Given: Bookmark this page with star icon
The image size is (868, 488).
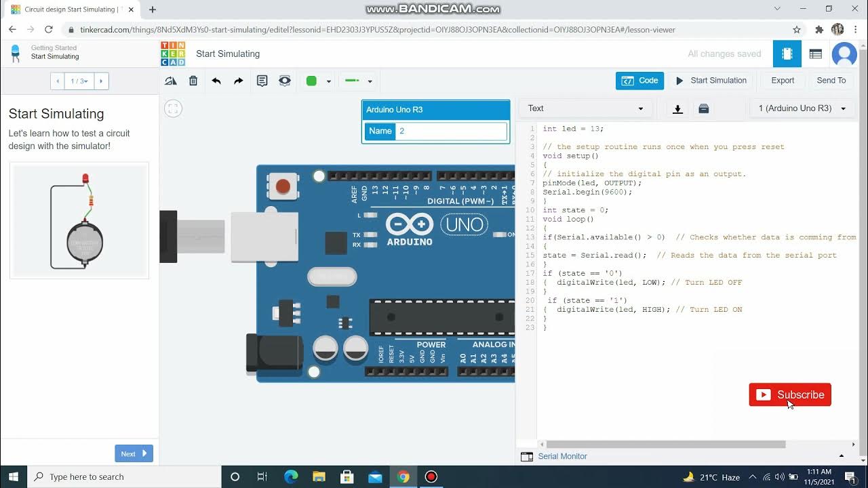Looking at the screenshot, I should 797,30.
